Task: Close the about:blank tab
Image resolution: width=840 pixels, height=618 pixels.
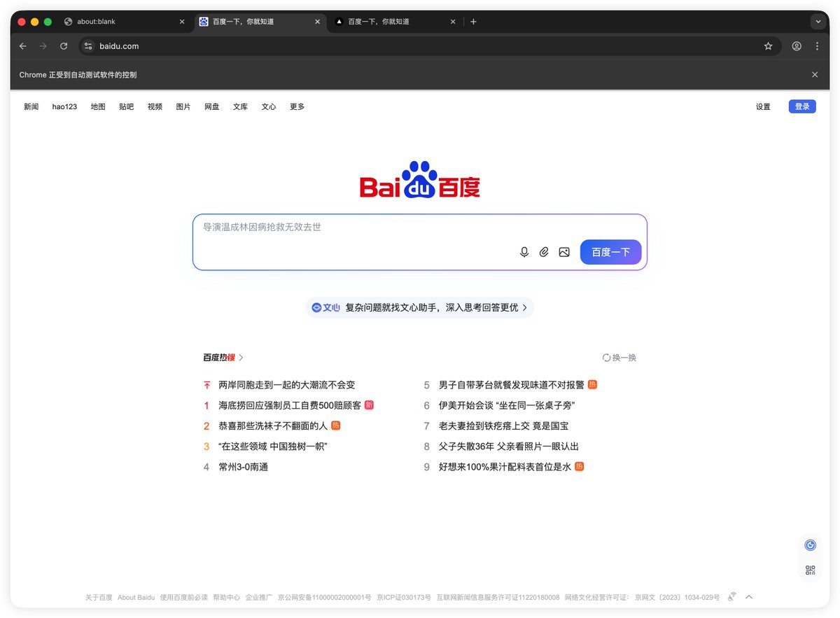Action: pyautogui.click(x=182, y=22)
